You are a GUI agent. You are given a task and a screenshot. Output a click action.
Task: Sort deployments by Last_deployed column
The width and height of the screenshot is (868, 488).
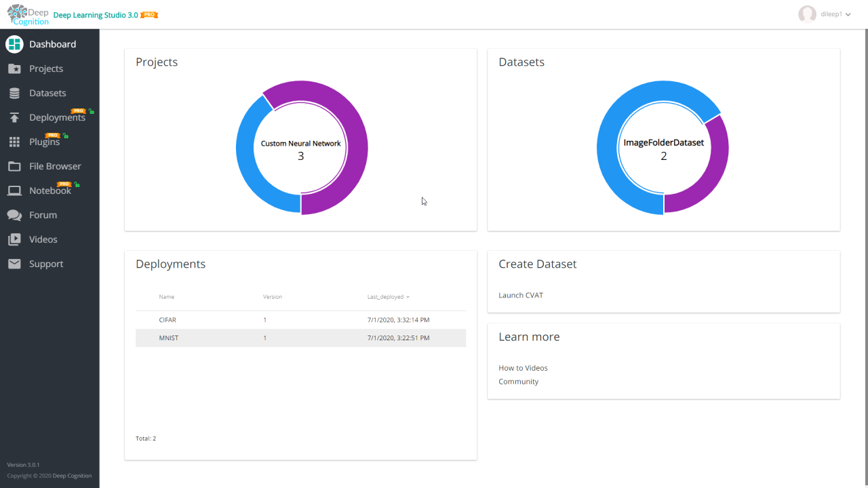point(388,297)
